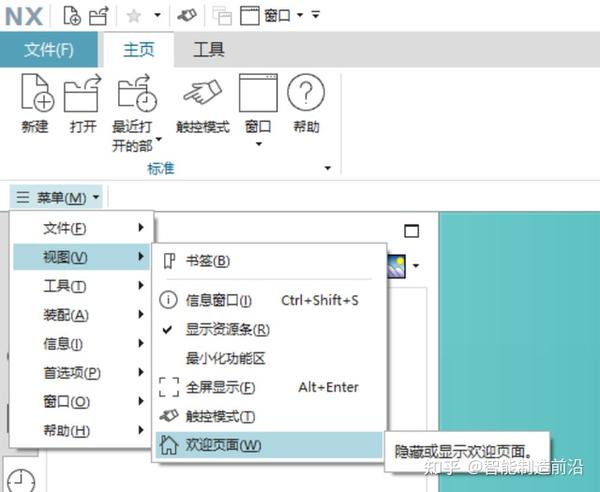Select 视图(V) in the menu

tap(81, 257)
